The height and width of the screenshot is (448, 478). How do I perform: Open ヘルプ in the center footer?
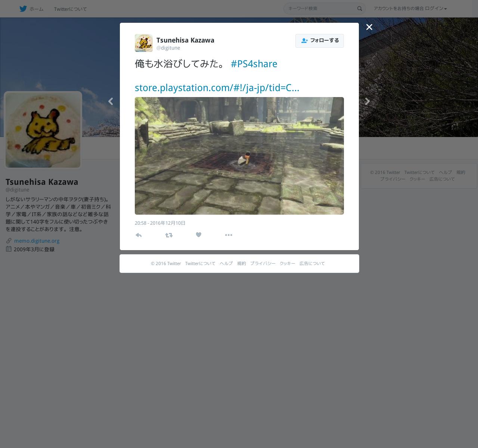tap(226, 264)
